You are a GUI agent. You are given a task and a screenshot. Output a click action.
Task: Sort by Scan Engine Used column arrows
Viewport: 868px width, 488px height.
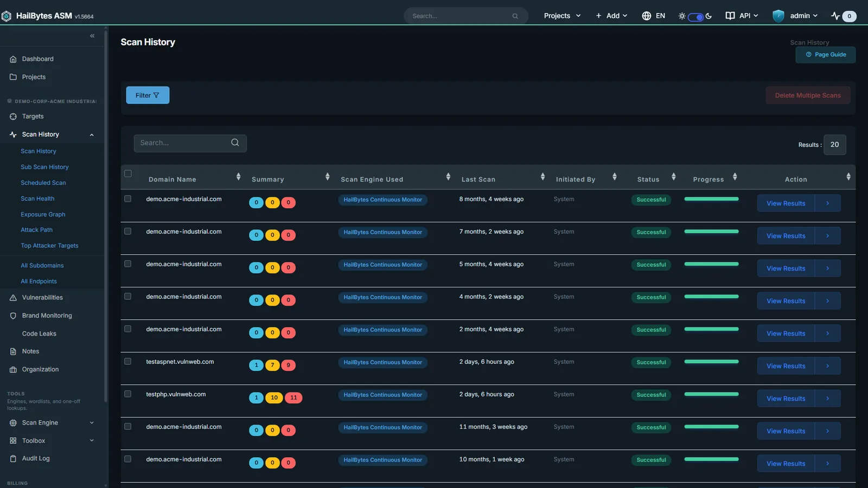pos(448,177)
